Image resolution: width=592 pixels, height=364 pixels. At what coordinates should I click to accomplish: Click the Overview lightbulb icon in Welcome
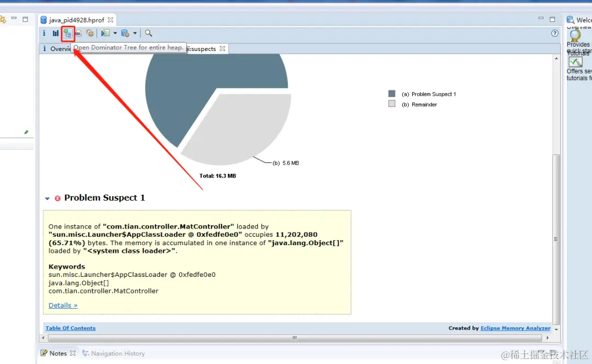(575, 35)
